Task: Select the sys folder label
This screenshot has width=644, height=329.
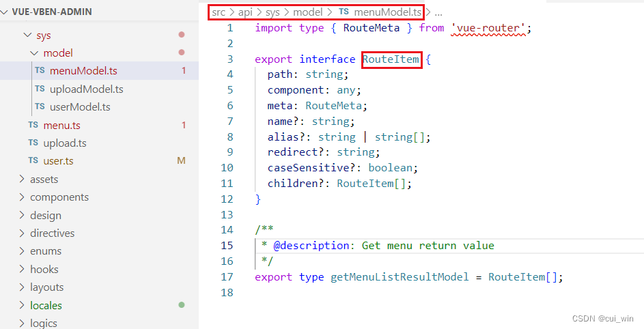Action: (44, 35)
